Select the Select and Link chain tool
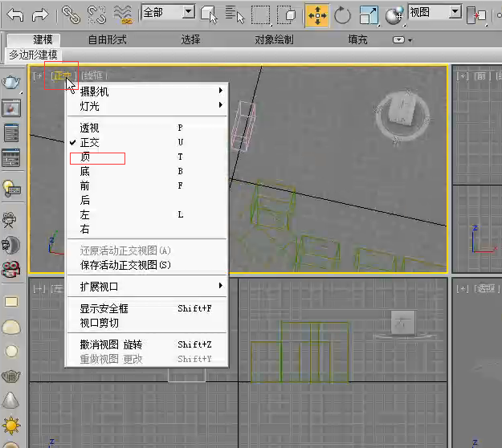 coord(71,14)
